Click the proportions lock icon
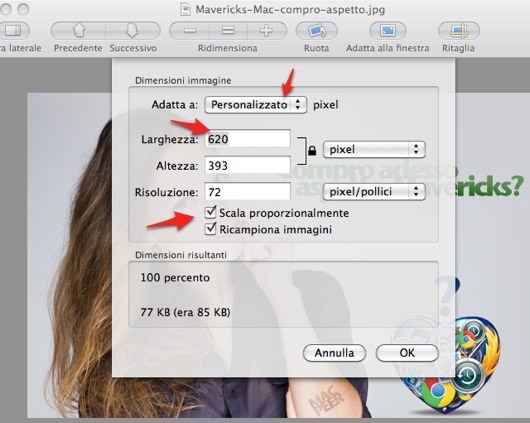 point(312,150)
